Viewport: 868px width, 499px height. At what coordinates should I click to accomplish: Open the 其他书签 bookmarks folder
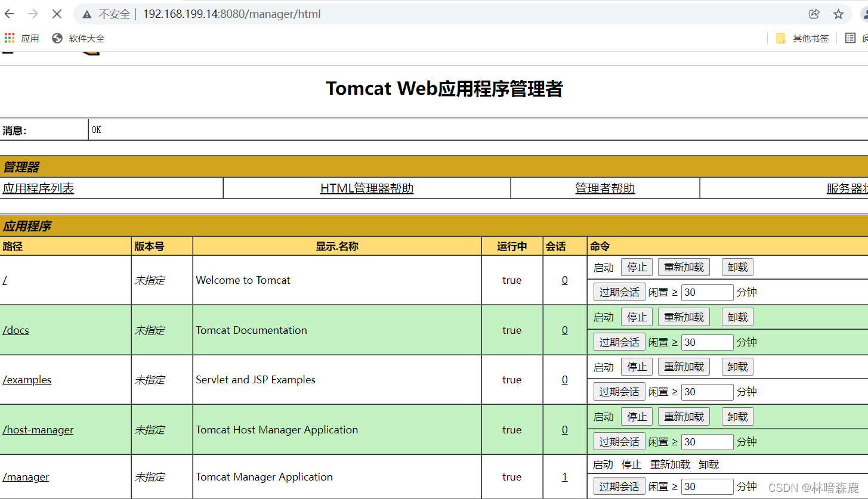tap(802, 38)
